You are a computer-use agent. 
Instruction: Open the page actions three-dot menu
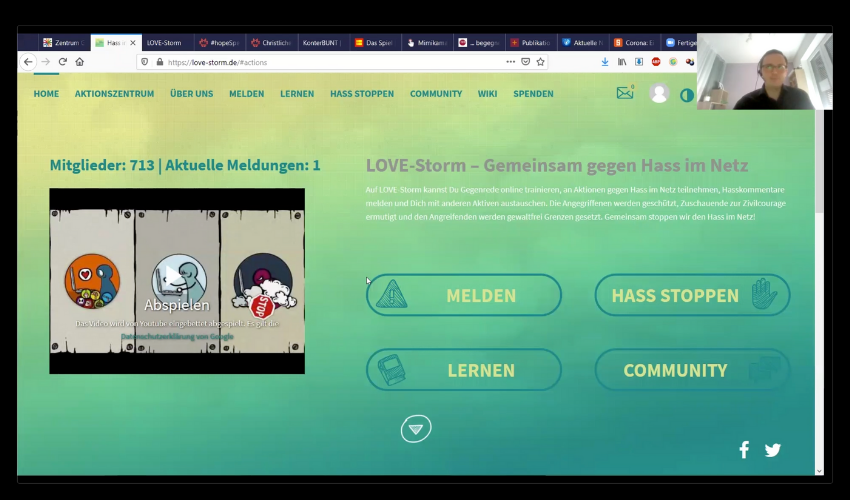511,62
